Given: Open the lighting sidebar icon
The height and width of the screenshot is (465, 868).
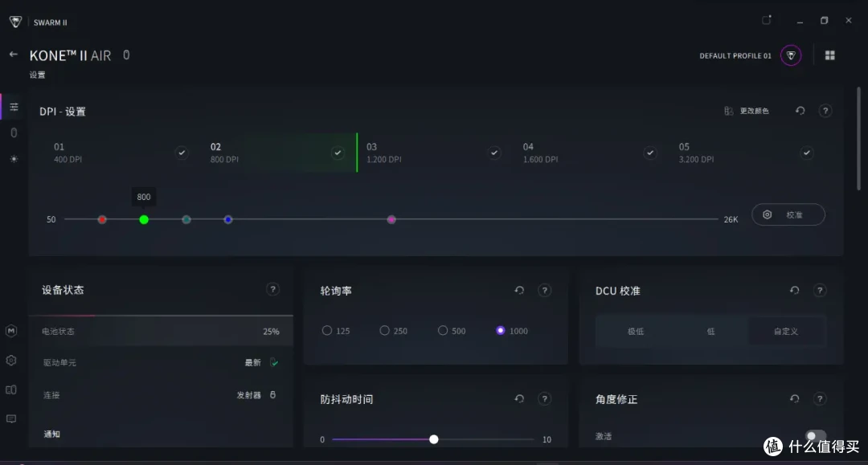Looking at the screenshot, I should pyautogui.click(x=14, y=159).
